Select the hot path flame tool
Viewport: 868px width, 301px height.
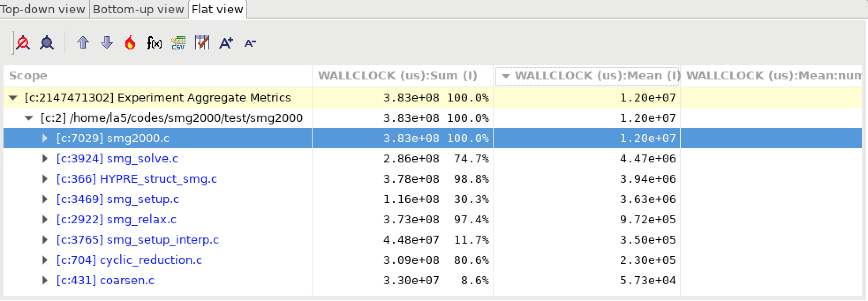point(129,43)
